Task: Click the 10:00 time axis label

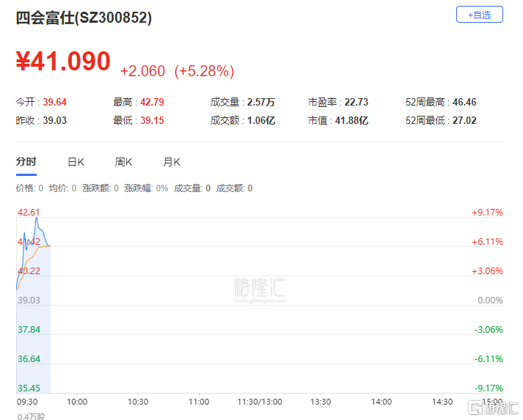Action: point(77,402)
